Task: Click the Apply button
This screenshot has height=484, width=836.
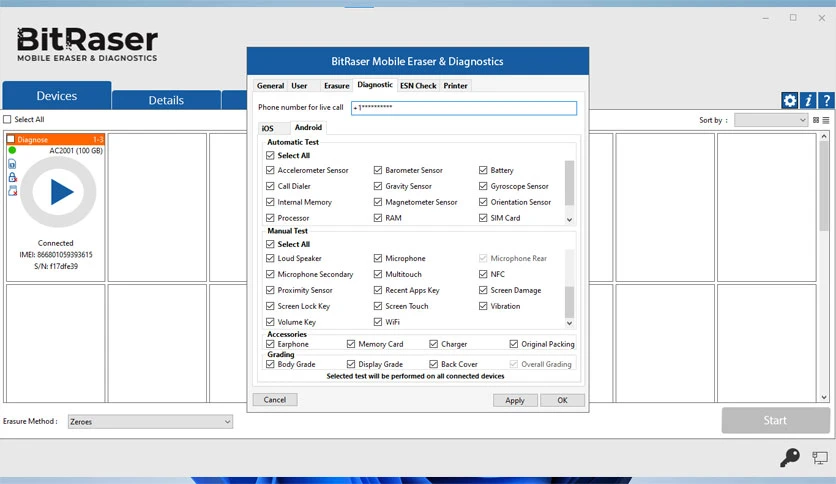Action: 515,400
